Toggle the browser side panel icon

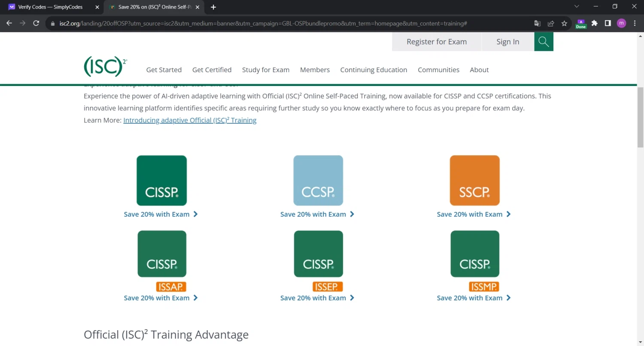click(x=608, y=23)
